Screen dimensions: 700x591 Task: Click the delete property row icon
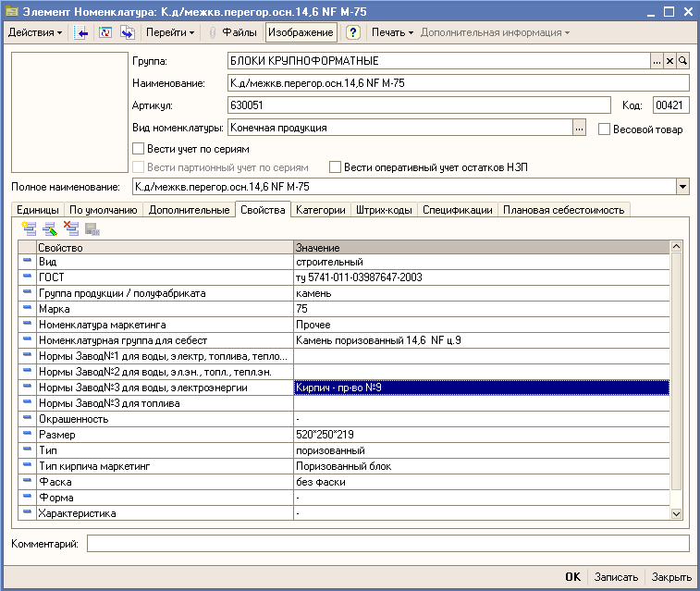pos(71,229)
